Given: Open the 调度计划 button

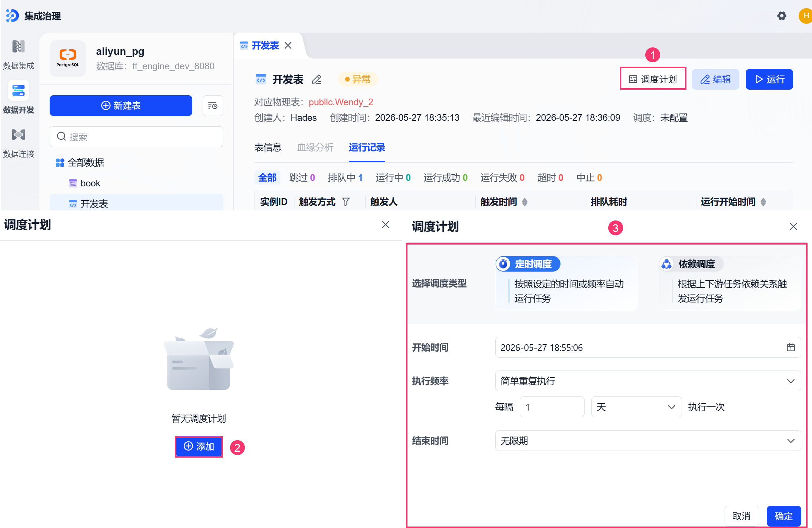Looking at the screenshot, I should (653, 79).
